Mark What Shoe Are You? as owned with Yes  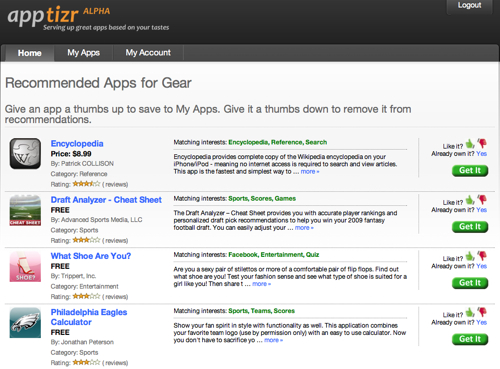[x=481, y=266]
